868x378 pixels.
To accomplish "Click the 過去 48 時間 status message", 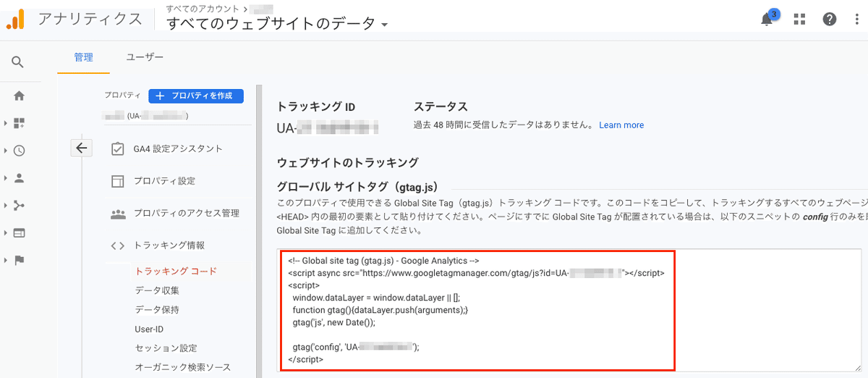I will pyautogui.click(x=503, y=125).
